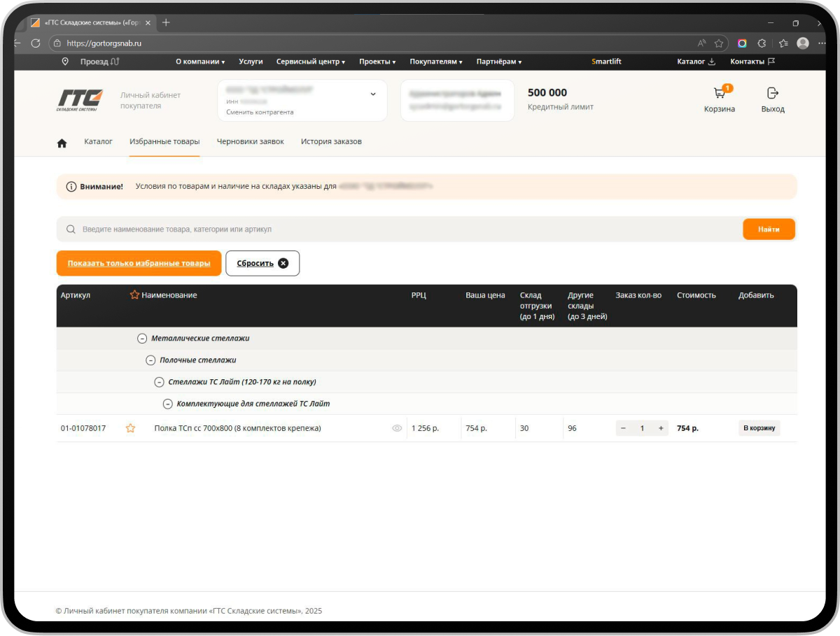Open the counterparty selection dropdown
The image size is (840, 636).
(x=372, y=94)
